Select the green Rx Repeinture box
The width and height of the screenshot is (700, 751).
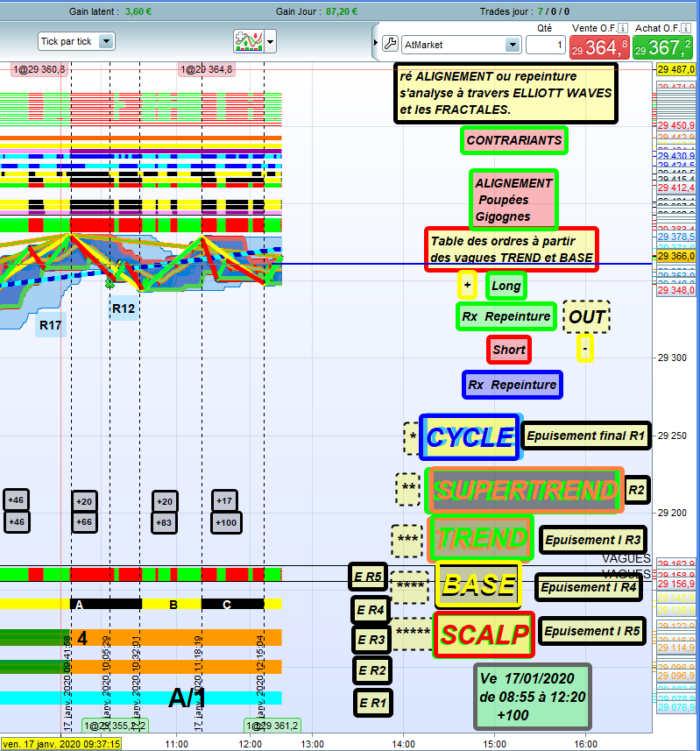506,316
